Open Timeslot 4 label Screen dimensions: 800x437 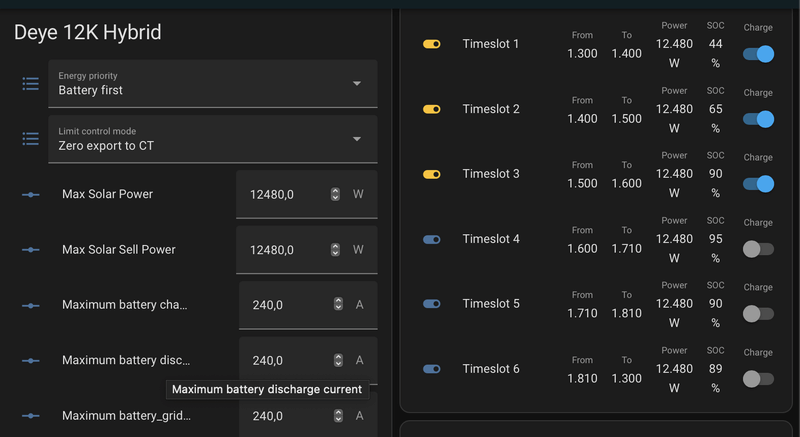point(491,239)
